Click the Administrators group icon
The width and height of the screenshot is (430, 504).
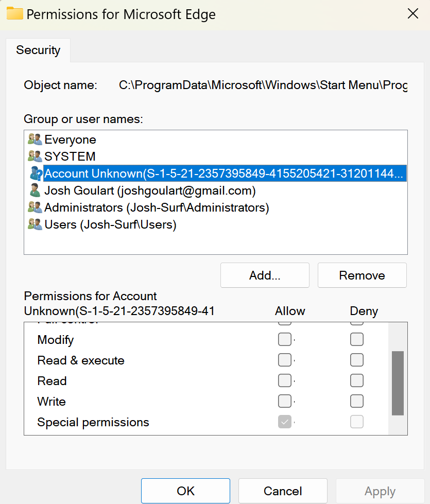point(35,207)
